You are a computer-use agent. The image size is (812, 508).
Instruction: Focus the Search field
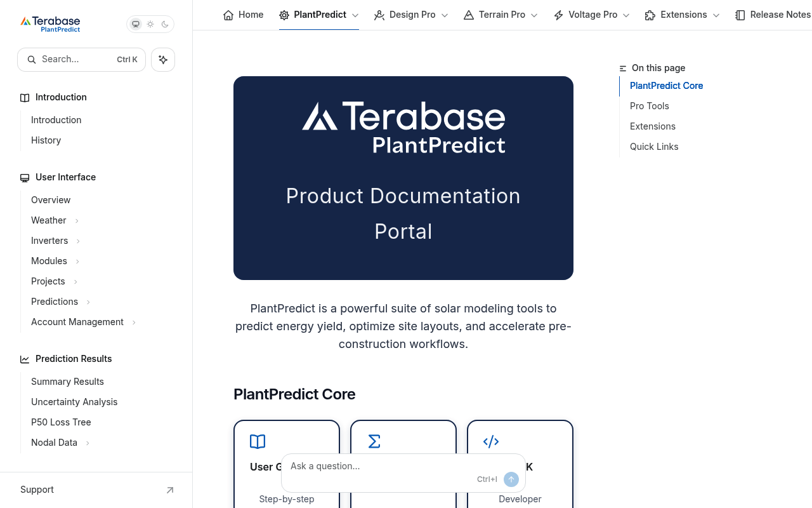(x=81, y=60)
